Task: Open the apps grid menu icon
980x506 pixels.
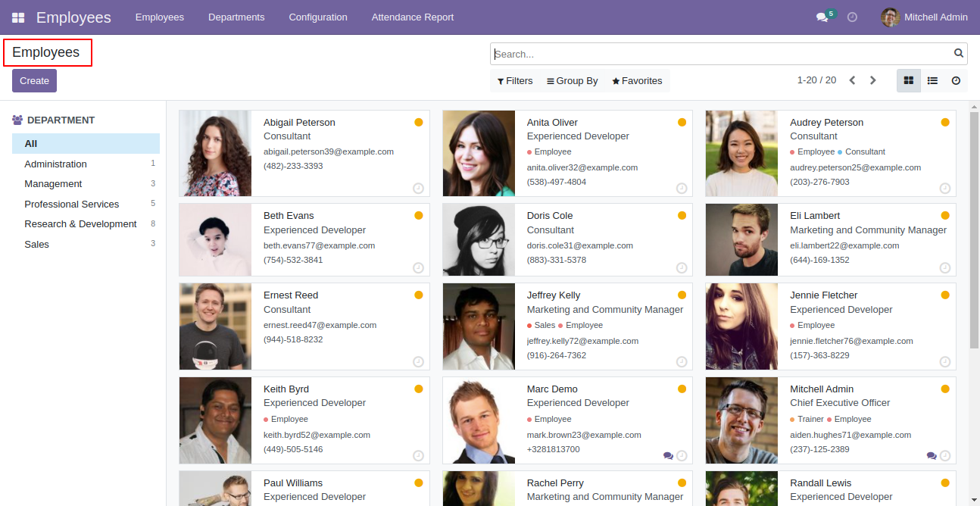Action: (18, 17)
